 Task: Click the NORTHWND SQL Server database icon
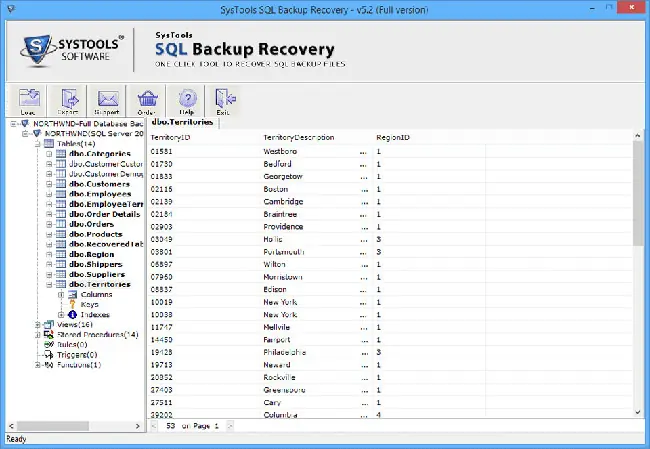click(x=37, y=133)
